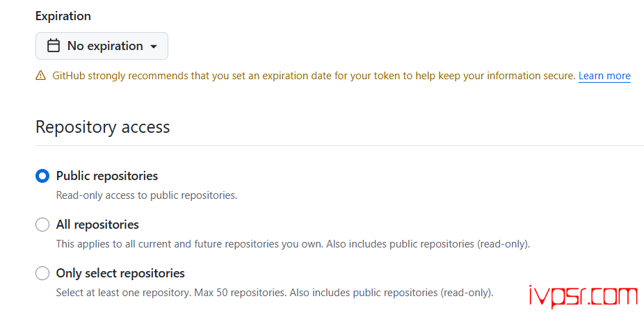The image size is (644, 317).
Task: Open the Learn more link
Action: (x=604, y=76)
